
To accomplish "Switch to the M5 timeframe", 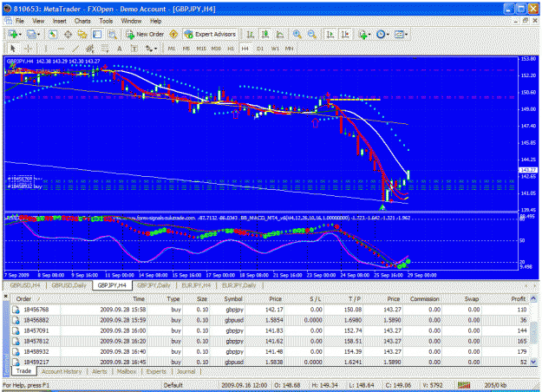I will [x=186, y=49].
